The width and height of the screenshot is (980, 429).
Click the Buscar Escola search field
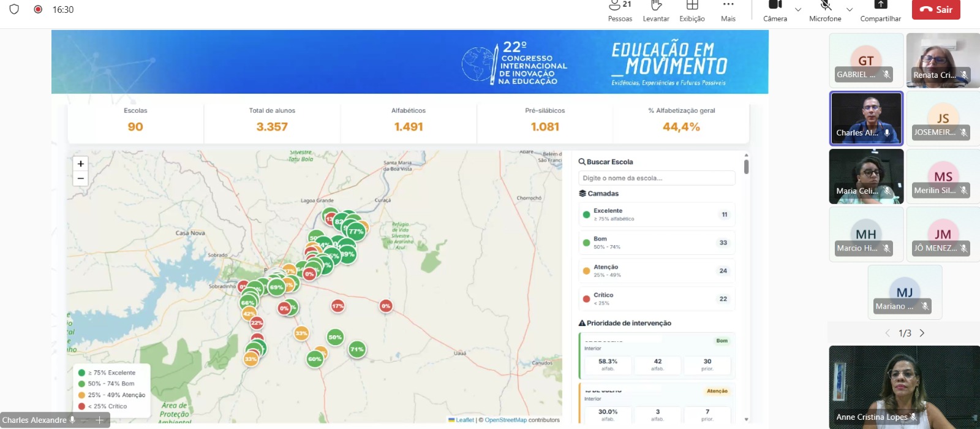coord(657,178)
